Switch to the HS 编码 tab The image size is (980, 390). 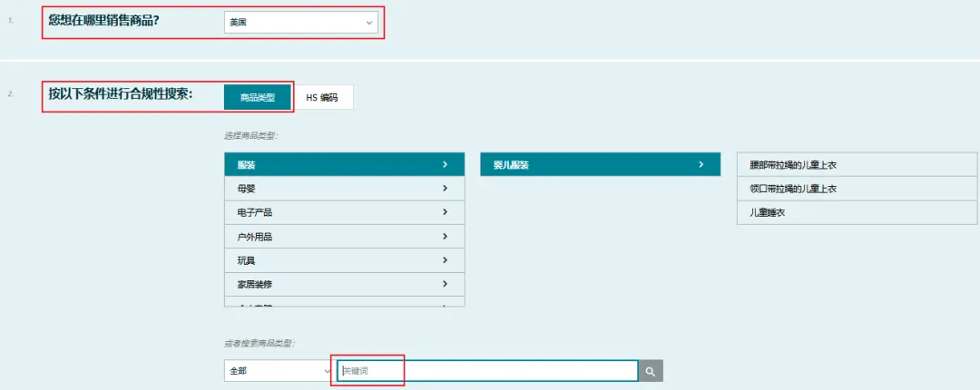322,98
